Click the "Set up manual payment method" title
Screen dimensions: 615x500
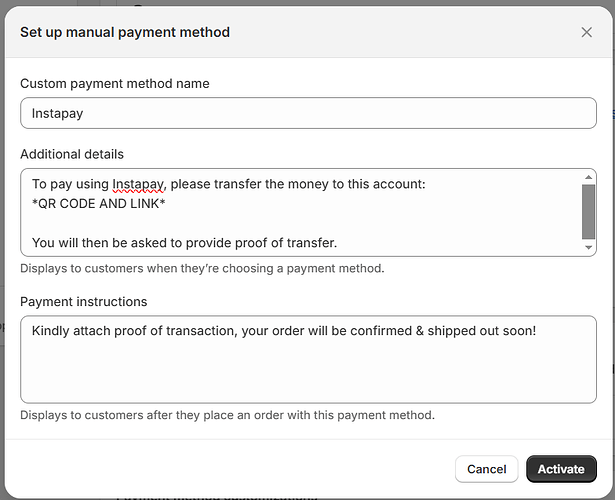point(125,32)
